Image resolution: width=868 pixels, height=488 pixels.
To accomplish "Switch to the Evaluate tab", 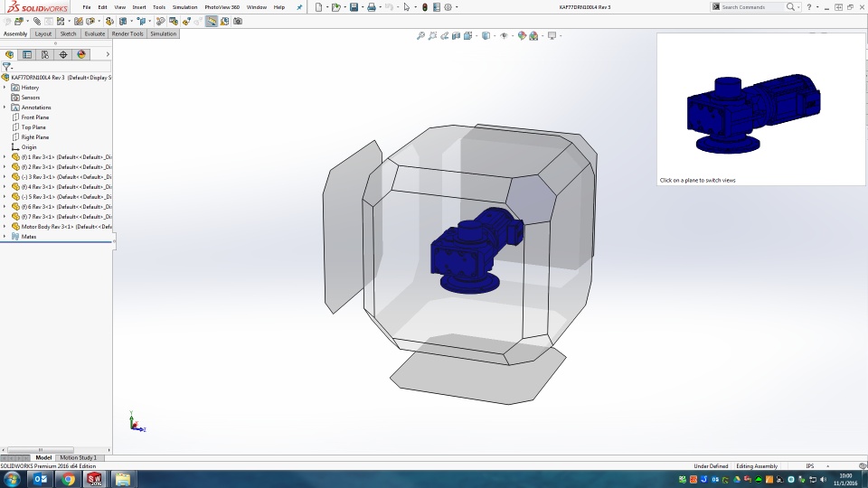I will pos(95,33).
